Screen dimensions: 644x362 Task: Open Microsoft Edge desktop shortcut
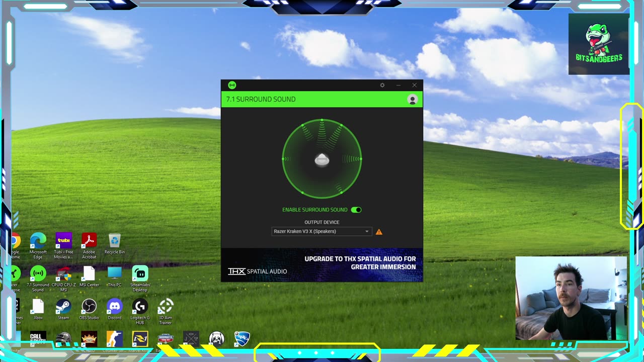(x=38, y=246)
